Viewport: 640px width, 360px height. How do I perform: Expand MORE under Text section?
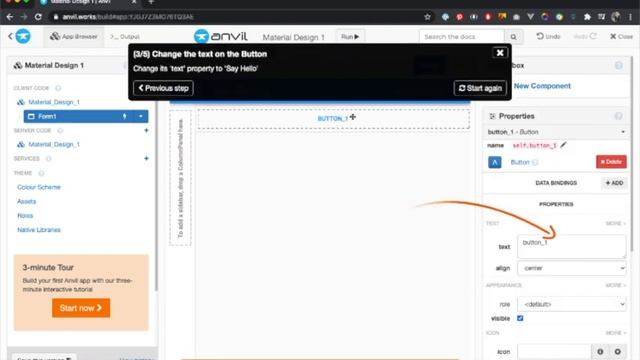[615, 223]
